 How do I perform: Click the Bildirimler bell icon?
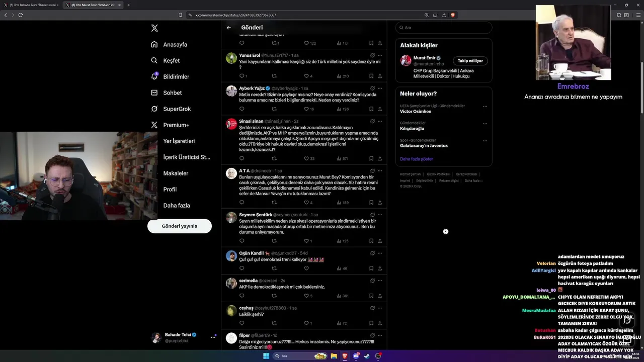(x=154, y=76)
